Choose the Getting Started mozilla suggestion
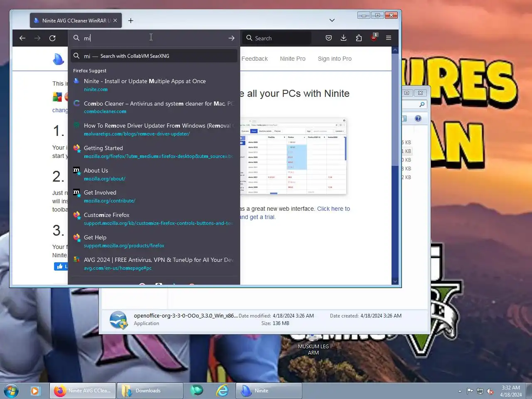 click(154, 152)
